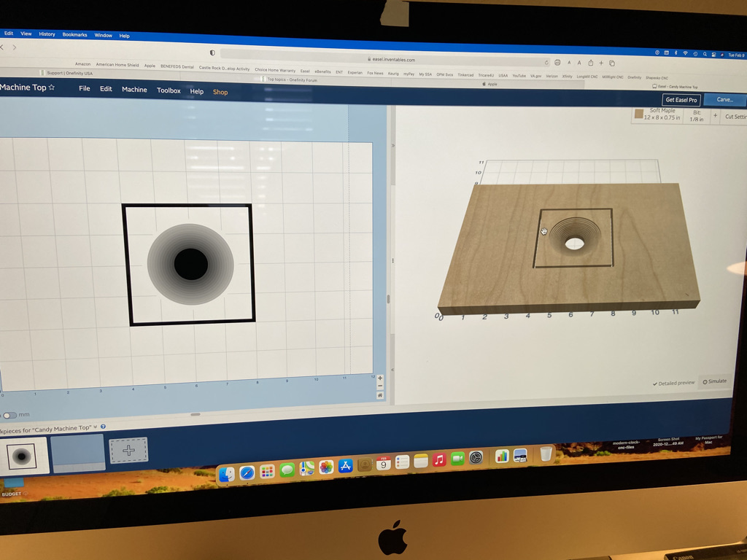Open Cut Settings panel
747x560 pixels.
pos(735,117)
